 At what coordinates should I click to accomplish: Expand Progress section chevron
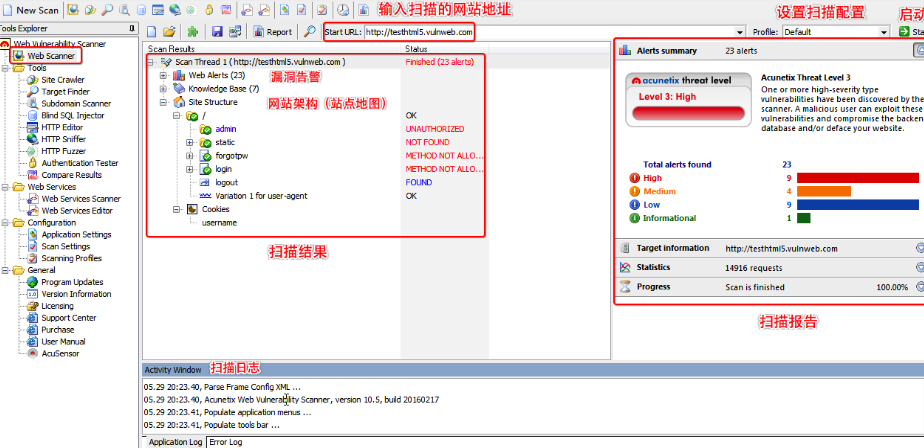(919, 287)
